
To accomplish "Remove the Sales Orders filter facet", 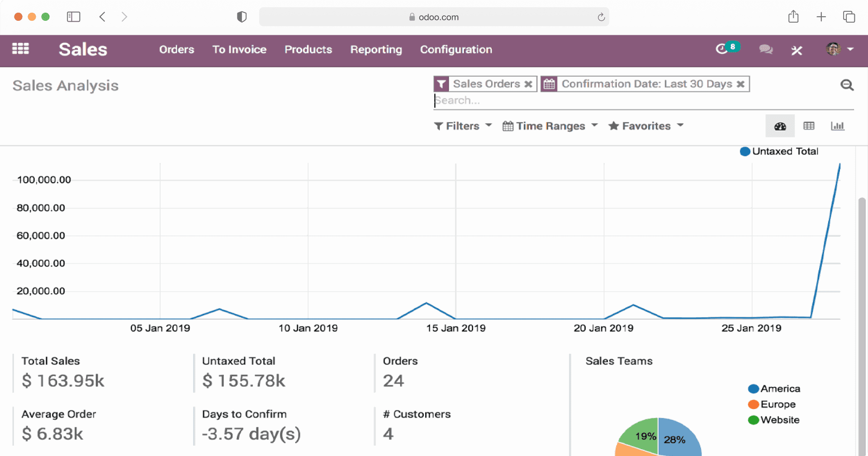I will tap(528, 84).
